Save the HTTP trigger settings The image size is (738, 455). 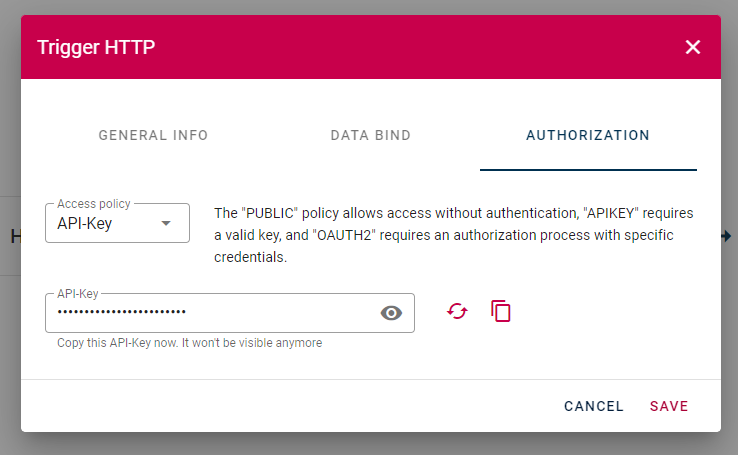click(x=669, y=406)
